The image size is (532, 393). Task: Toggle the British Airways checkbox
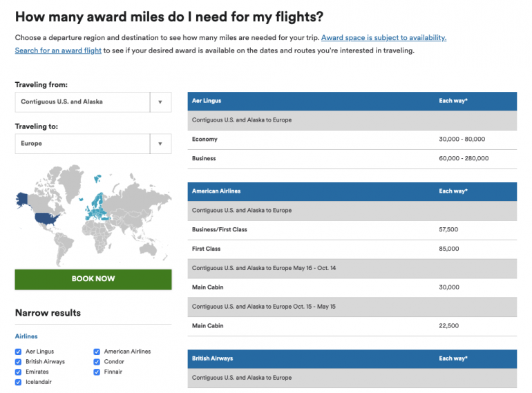click(x=18, y=362)
